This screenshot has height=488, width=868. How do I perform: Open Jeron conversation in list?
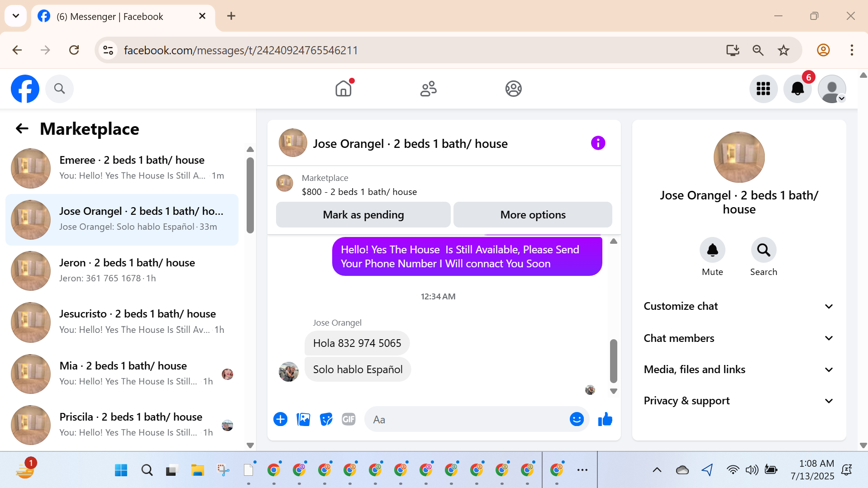pos(122,271)
